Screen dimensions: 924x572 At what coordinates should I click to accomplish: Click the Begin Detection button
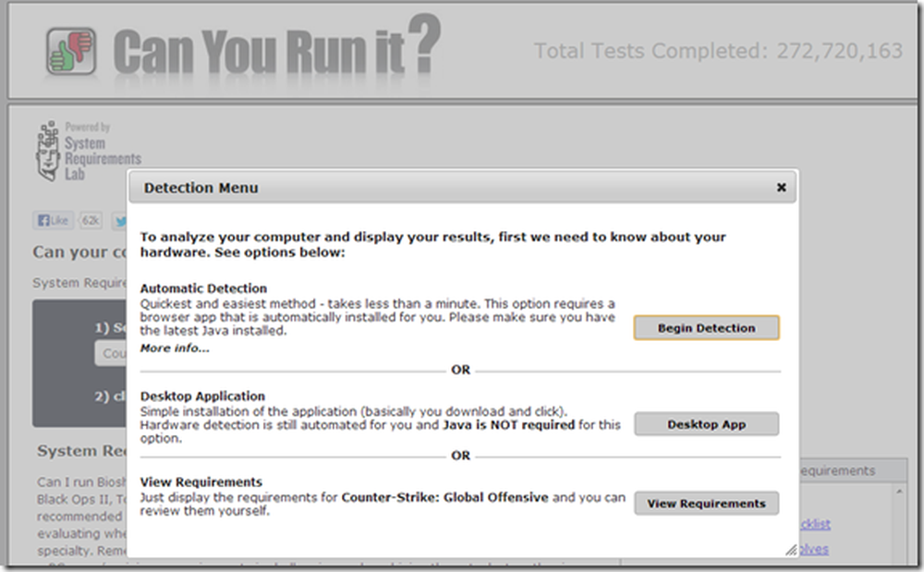pos(707,328)
